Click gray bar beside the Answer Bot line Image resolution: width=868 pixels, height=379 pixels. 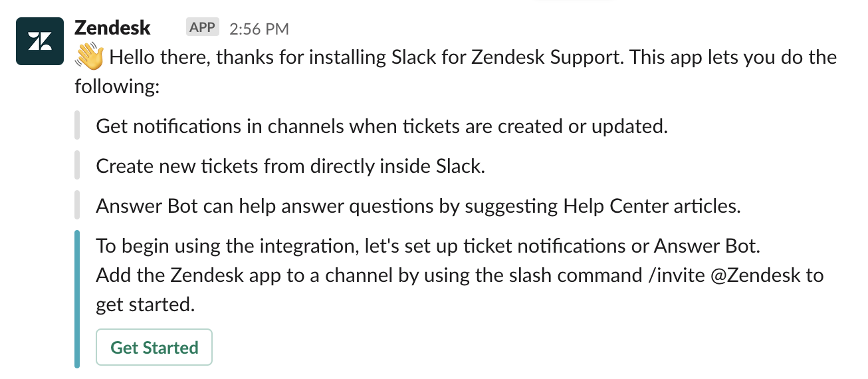[x=77, y=206]
